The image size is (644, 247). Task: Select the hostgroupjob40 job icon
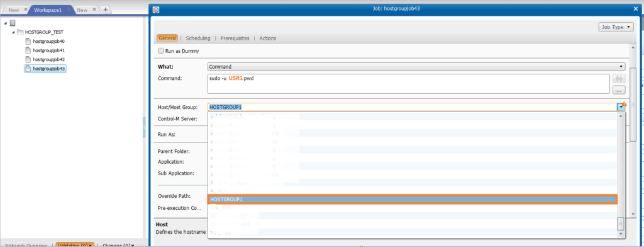click(x=28, y=41)
